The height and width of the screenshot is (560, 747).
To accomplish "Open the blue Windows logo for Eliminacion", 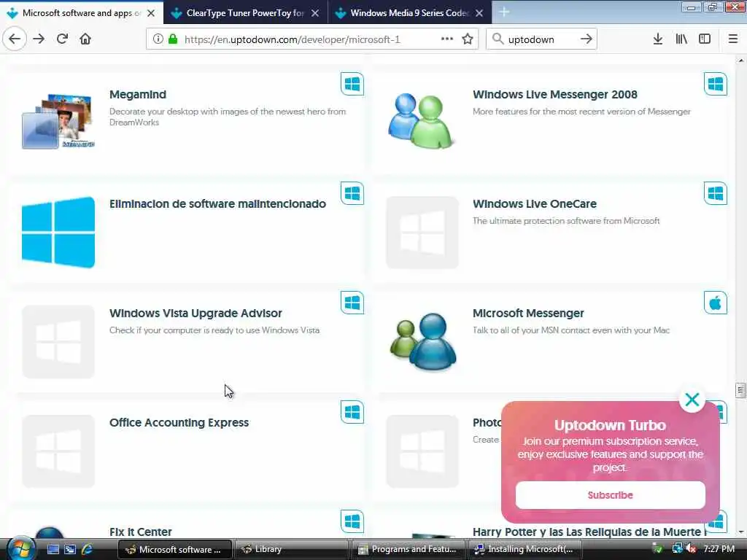I will pyautogui.click(x=58, y=233).
